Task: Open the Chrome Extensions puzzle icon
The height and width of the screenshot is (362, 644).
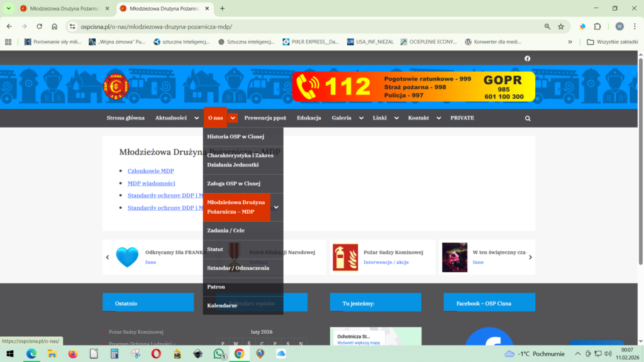Action: [597, 26]
